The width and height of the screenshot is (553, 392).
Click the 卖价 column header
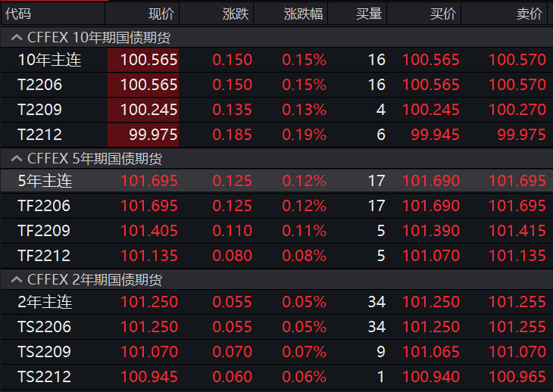point(530,13)
